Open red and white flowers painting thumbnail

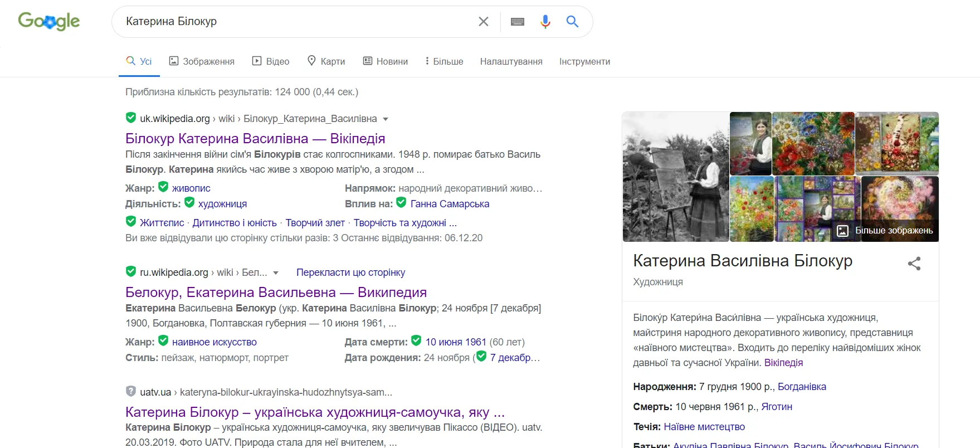click(x=813, y=144)
